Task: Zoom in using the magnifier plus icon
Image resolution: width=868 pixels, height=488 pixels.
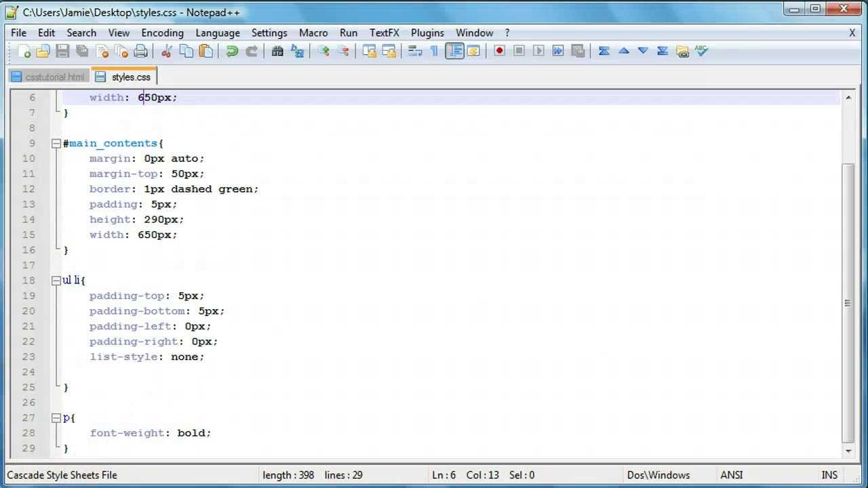Action: point(323,52)
